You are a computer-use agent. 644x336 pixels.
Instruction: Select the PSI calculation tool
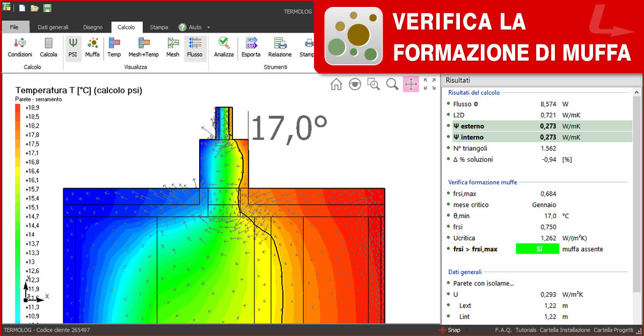[73, 48]
